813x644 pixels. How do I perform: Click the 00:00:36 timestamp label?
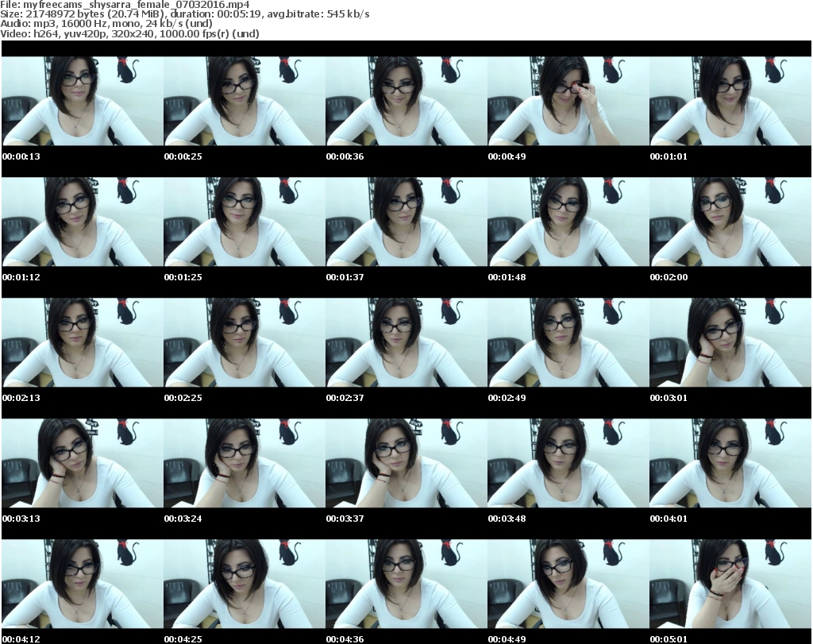point(345,156)
